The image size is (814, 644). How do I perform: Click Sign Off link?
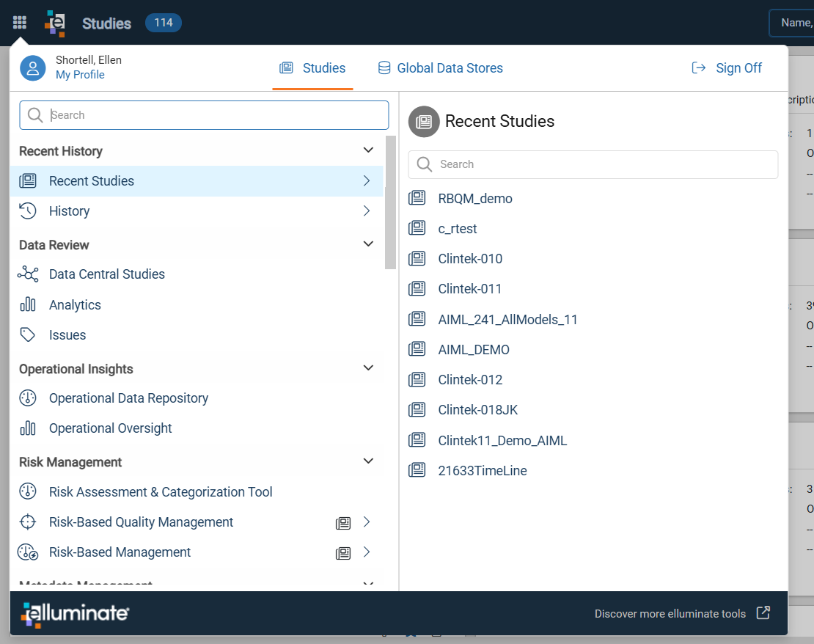pyautogui.click(x=738, y=68)
